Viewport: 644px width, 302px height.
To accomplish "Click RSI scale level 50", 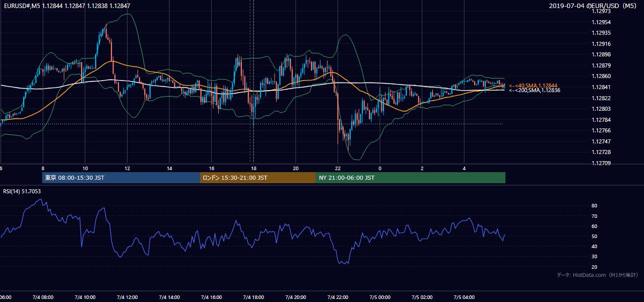I will 594,237.
